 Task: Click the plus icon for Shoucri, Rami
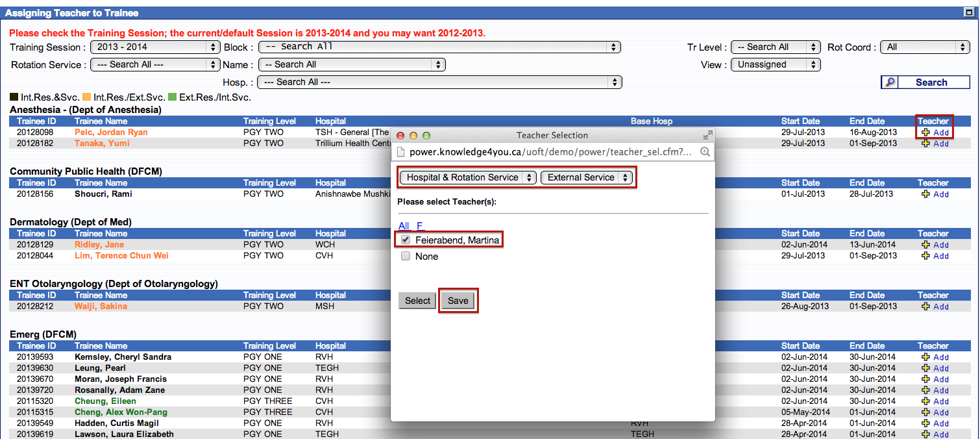pyautogui.click(x=925, y=194)
